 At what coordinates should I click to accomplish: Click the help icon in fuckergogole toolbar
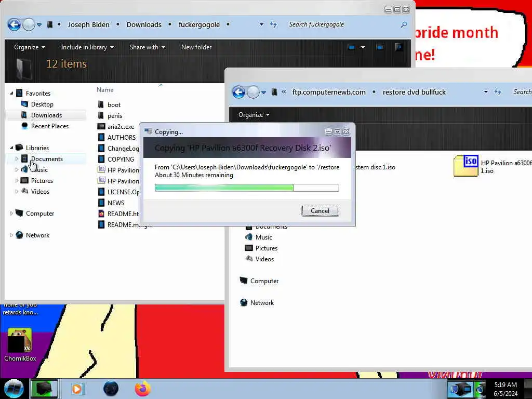point(398,47)
